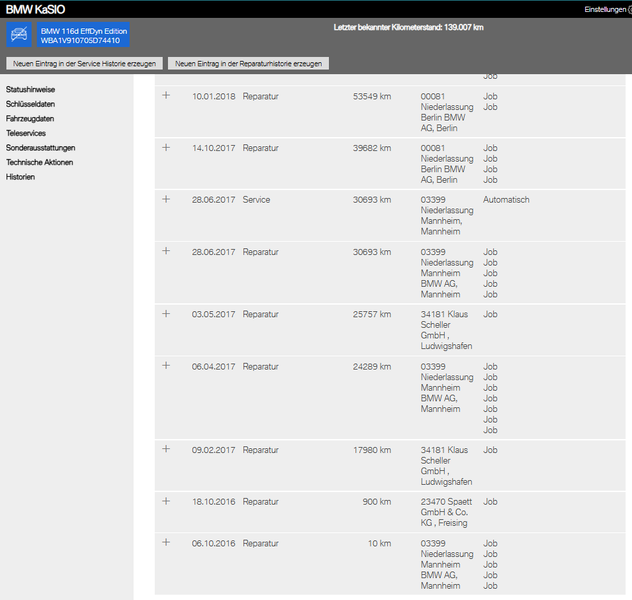Click the Service type label of 28.06.2017

[x=256, y=200]
